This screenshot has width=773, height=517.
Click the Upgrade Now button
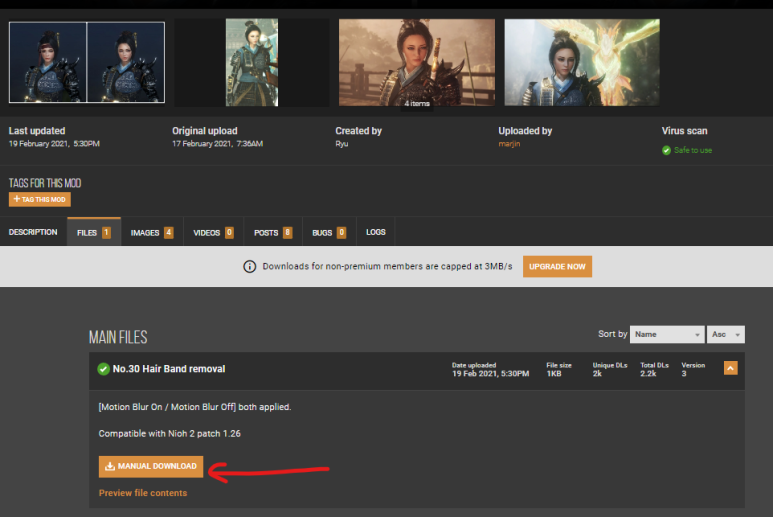coord(557,267)
